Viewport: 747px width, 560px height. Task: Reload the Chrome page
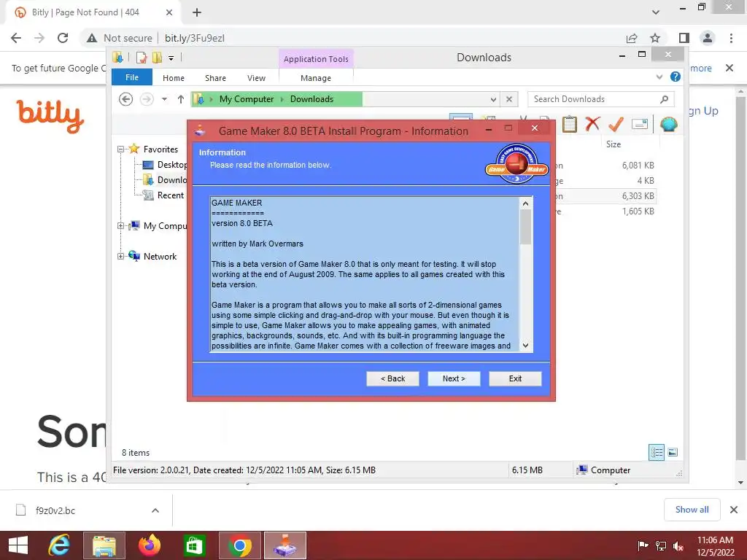point(63,38)
